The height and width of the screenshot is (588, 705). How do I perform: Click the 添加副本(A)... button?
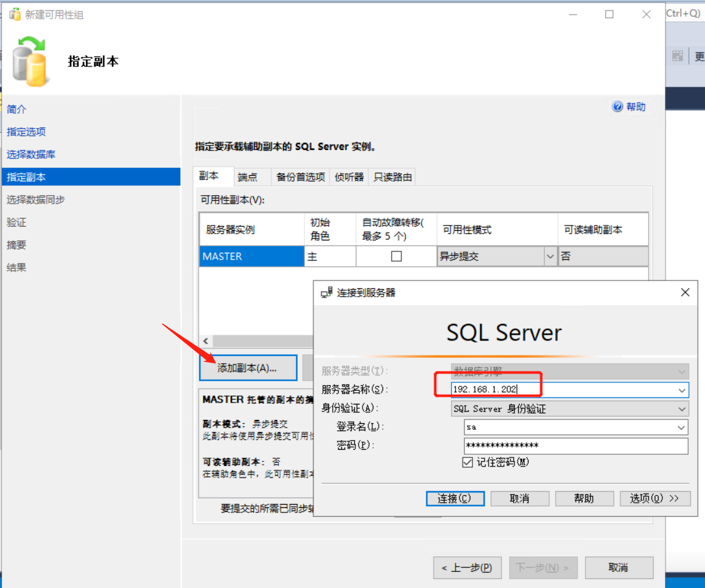[248, 368]
